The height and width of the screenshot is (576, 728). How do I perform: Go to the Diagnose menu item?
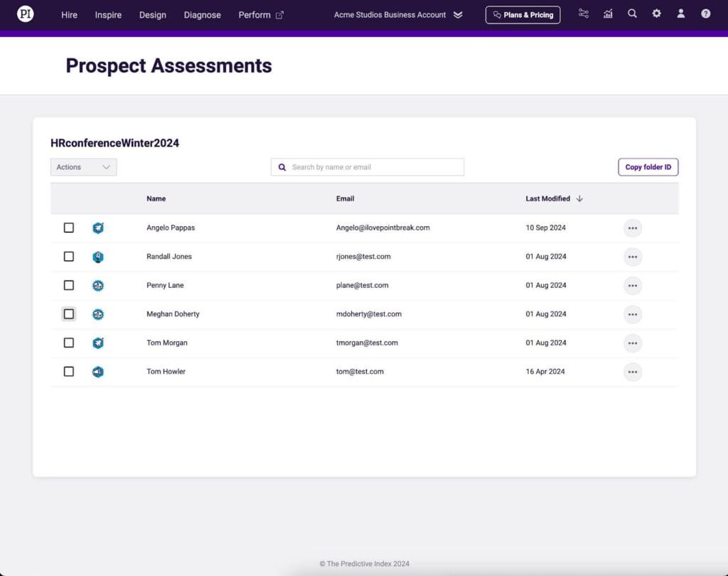[202, 15]
